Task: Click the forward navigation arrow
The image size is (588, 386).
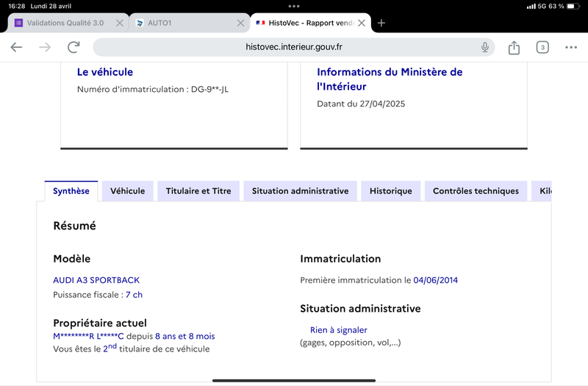Action: (45, 47)
